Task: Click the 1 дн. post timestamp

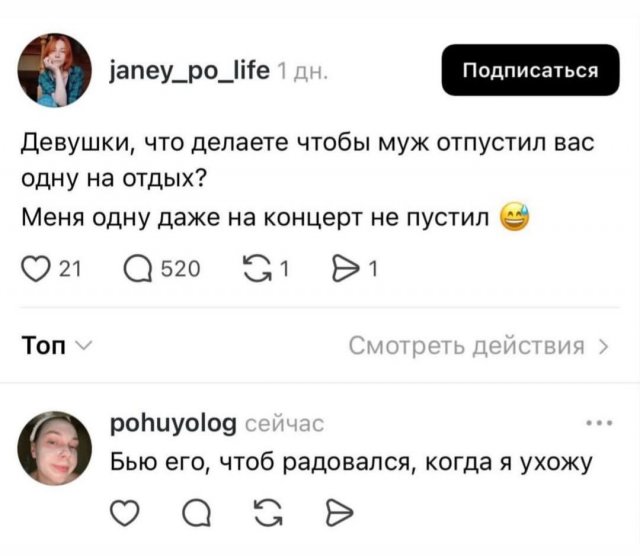Action: [302, 72]
